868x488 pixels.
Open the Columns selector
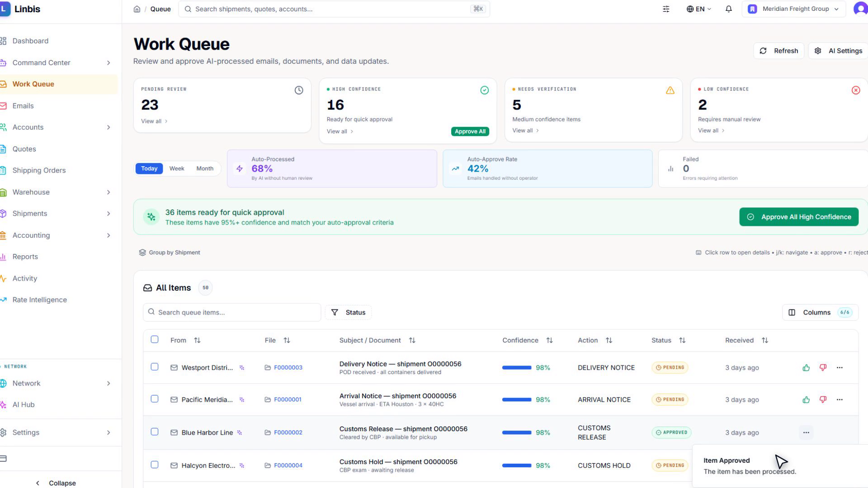pos(820,313)
